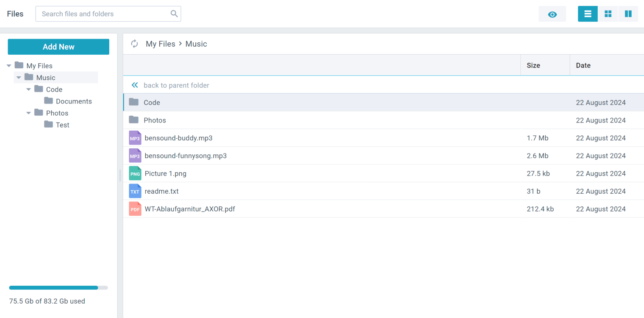644x318 pixels.
Task: Click Documents folder icon in tree
Action: click(x=49, y=101)
